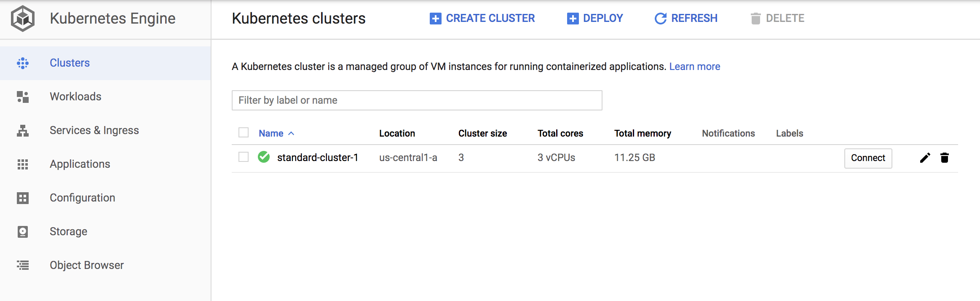Image resolution: width=980 pixels, height=301 pixels.
Task: Open Services & Ingress
Action: click(x=105, y=130)
